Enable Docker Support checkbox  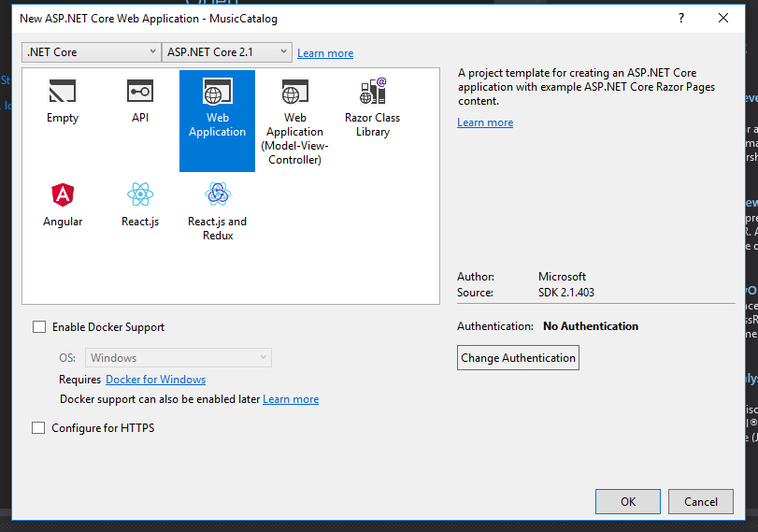(x=39, y=327)
